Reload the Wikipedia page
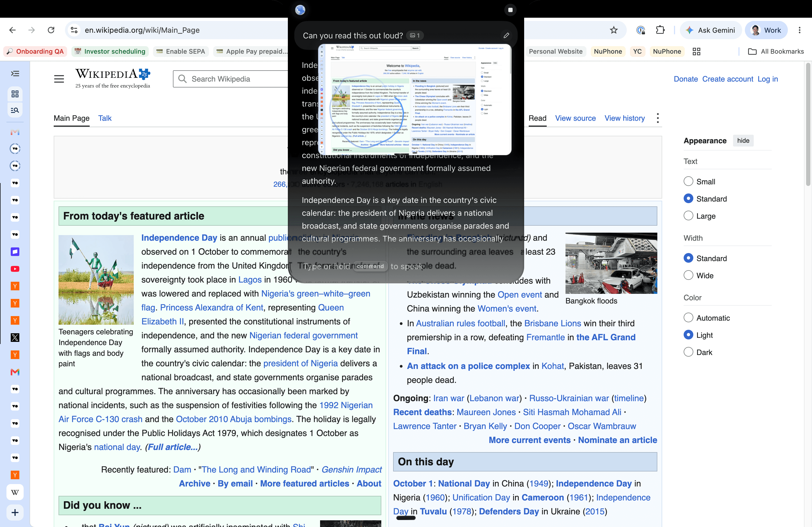 pyautogui.click(x=51, y=30)
